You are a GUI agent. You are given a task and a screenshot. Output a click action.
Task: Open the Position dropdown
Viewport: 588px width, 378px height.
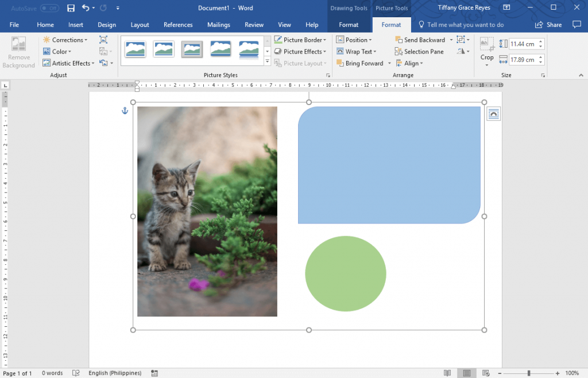point(356,40)
